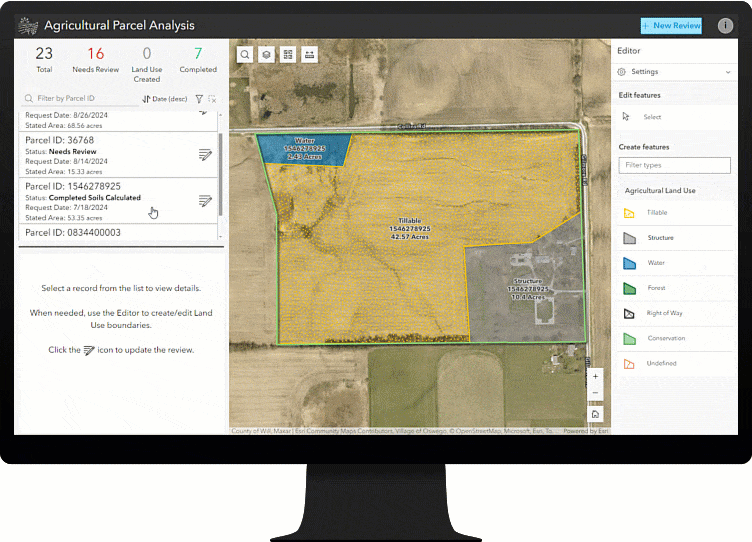Click Stated Area 68.56 acres text
752x542 pixels.
coord(64,126)
